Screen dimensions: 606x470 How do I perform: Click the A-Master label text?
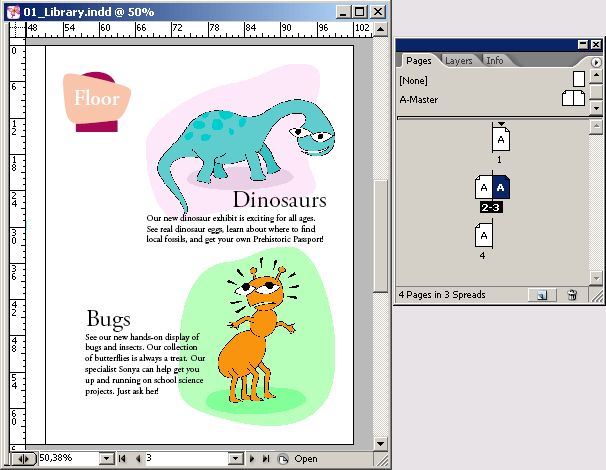[419, 100]
